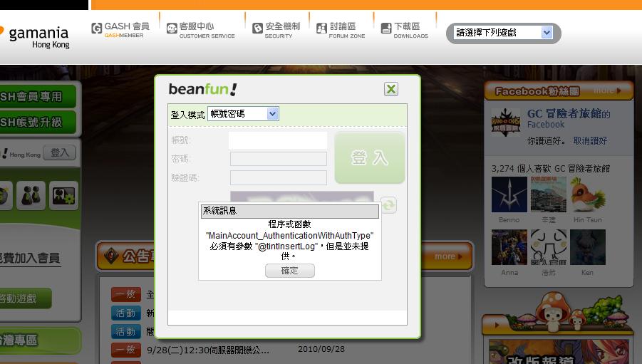
Task: Click the date 2010/09/28 entry
Action: click(321, 349)
